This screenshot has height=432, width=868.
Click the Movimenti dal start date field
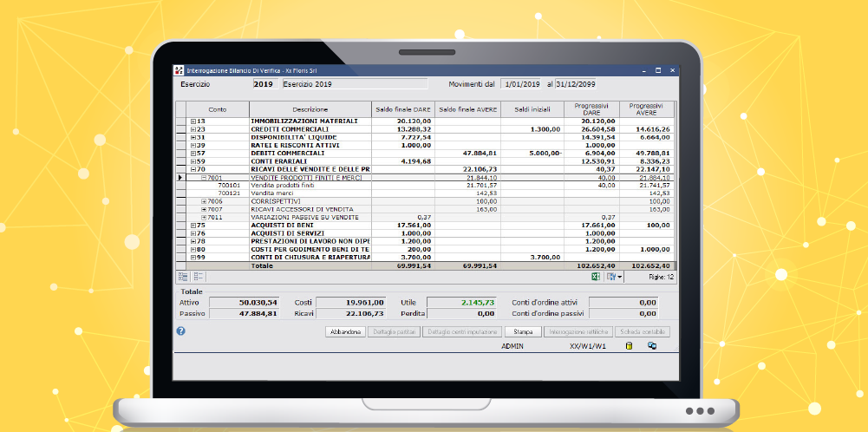[522, 84]
